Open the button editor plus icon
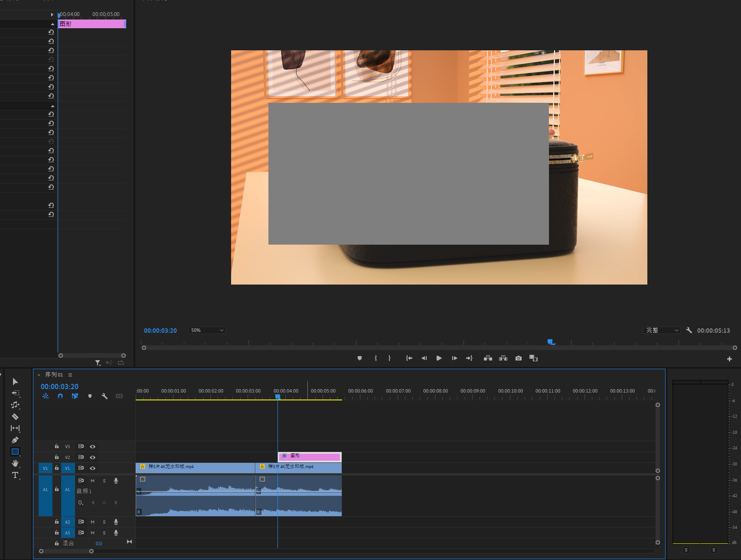The height and width of the screenshot is (560, 741). [x=729, y=359]
